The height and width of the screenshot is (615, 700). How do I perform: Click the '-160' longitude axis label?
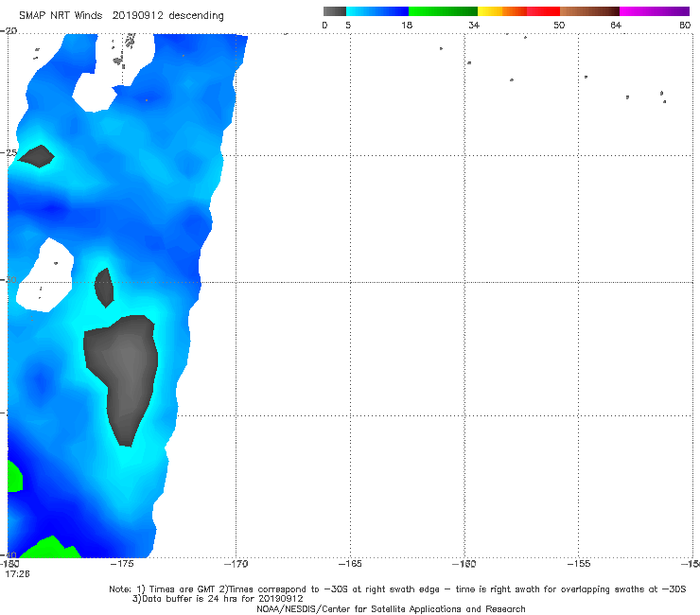click(464, 564)
